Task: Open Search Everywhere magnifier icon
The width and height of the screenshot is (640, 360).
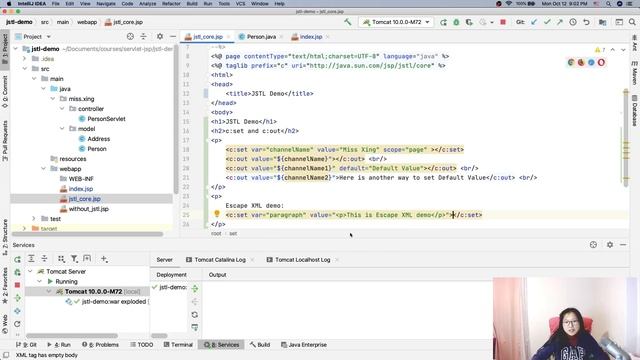Action: [x=632, y=22]
